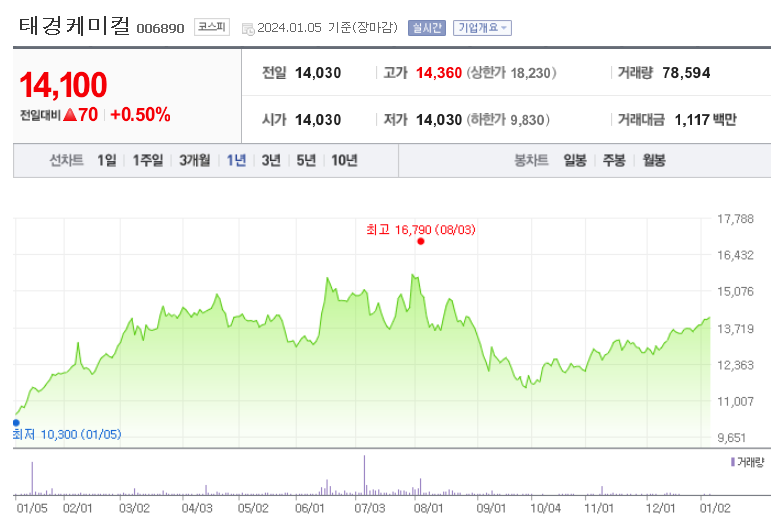Click the current price 14,100
This screenshot has width=771, height=530.
click(63, 85)
